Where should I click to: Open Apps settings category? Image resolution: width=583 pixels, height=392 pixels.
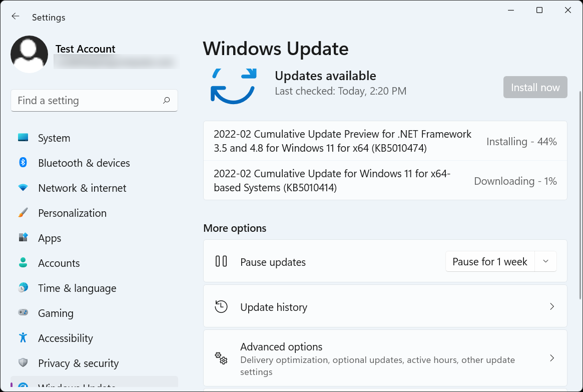click(x=95, y=238)
